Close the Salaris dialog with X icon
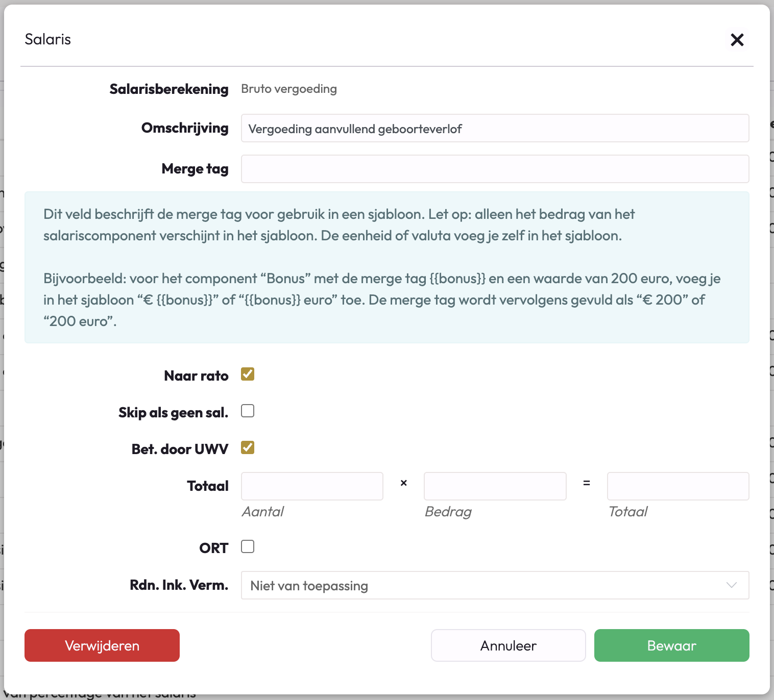 click(737, 40)
